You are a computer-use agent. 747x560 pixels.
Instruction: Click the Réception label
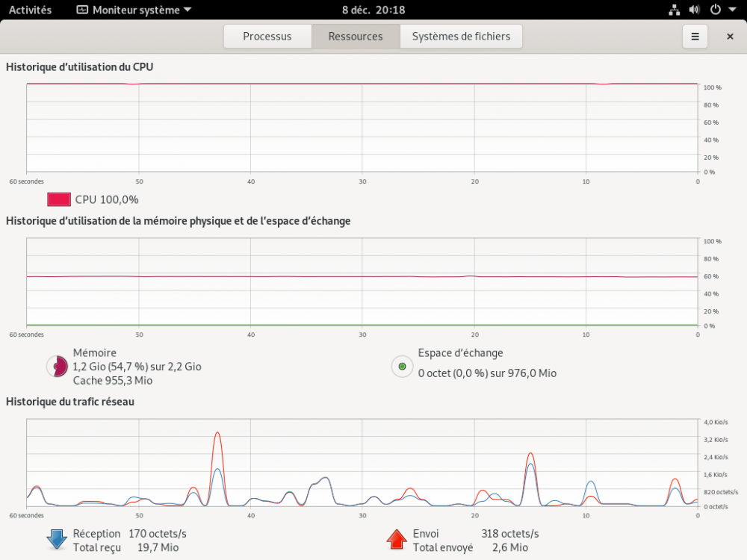pos(96,534)
